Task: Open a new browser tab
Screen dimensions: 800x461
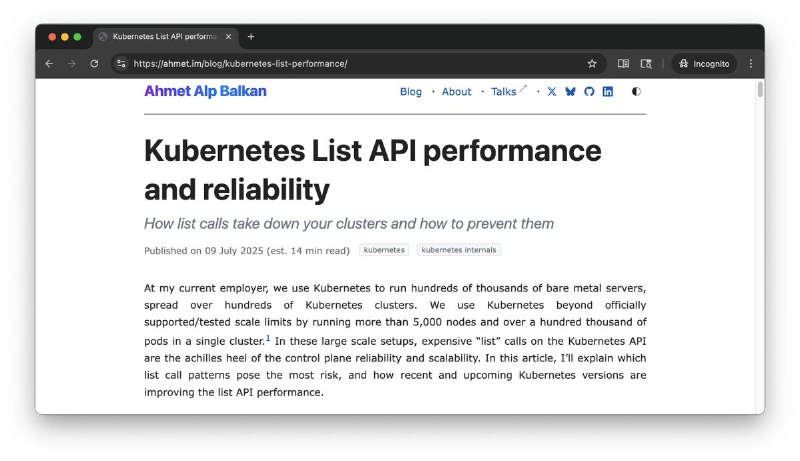Action: [x=251, y=37]
